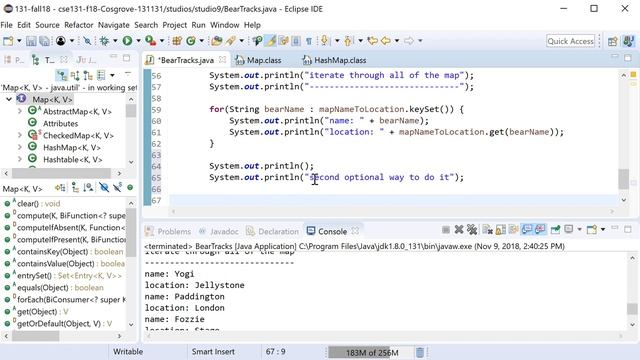
Task: Click the Save All toolbar icon
Action: tap(44, 41)
